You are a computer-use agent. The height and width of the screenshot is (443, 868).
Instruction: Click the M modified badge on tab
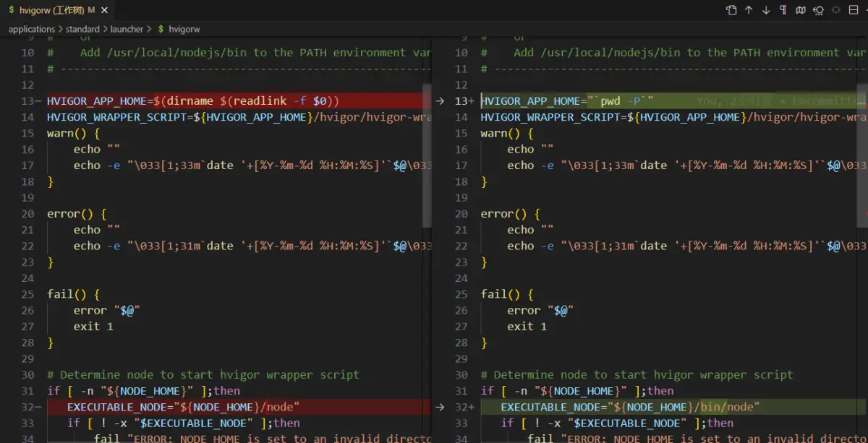point(91,10)
